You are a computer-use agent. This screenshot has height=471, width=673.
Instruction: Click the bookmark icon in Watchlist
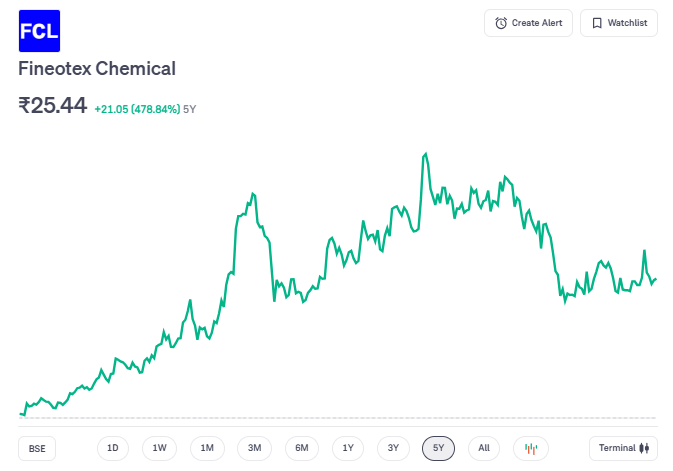(597, 23)
